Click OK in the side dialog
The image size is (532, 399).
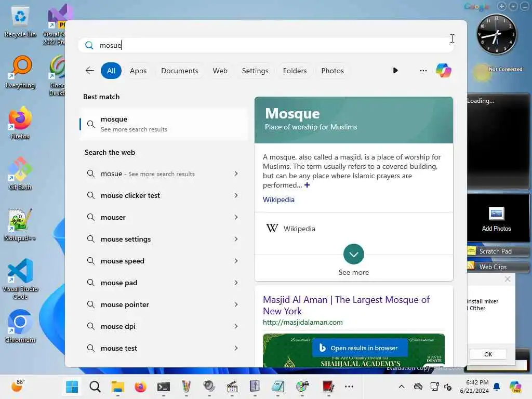point(488,354)
